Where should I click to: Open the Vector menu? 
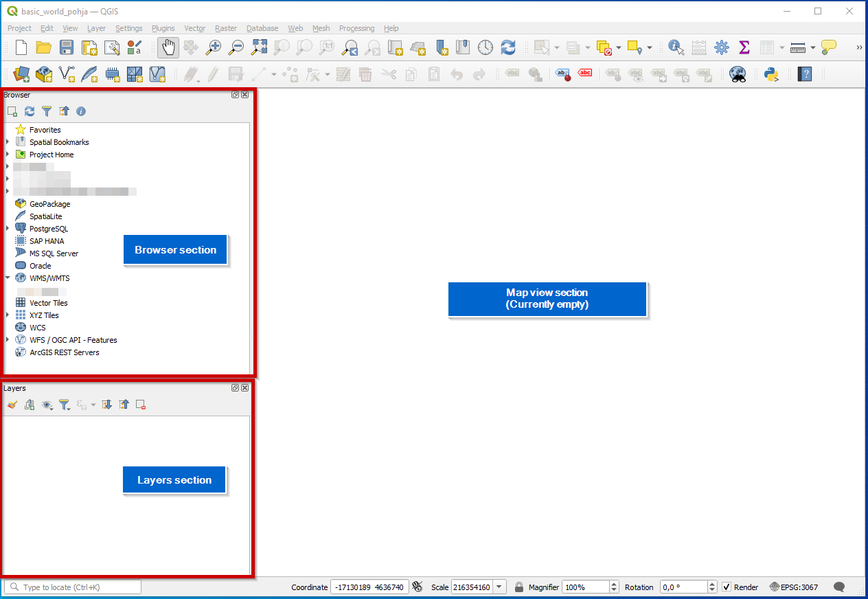[194, 28]
